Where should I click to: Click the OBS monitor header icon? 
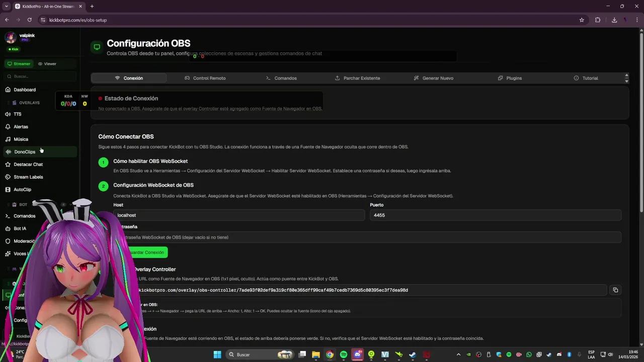pyautogui.click(x=97, y=47)
